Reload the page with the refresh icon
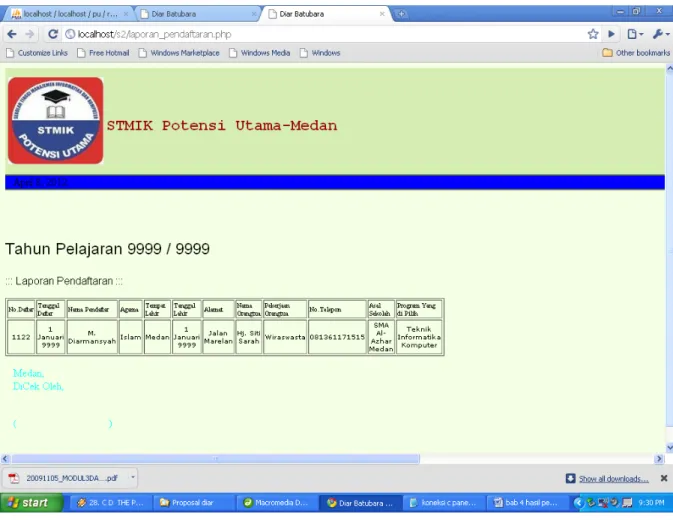673x520 pixels. 53,34
